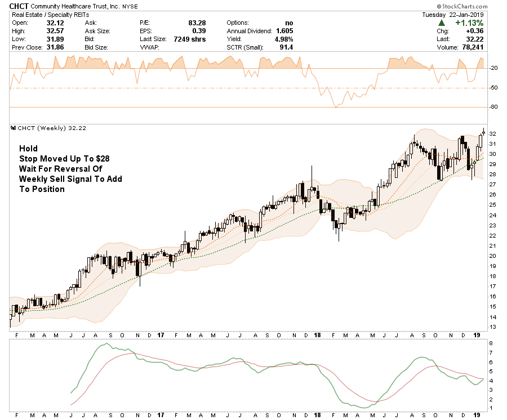This screenshot has height=420, width=507.
Task: Click the 28 price axis label
Action: coord(492,175)
